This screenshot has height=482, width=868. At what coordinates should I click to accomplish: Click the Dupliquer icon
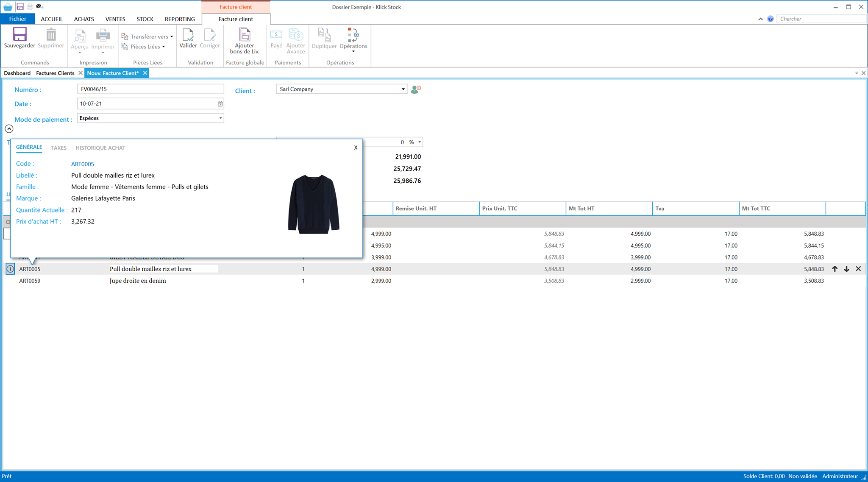tap(324, 34)
